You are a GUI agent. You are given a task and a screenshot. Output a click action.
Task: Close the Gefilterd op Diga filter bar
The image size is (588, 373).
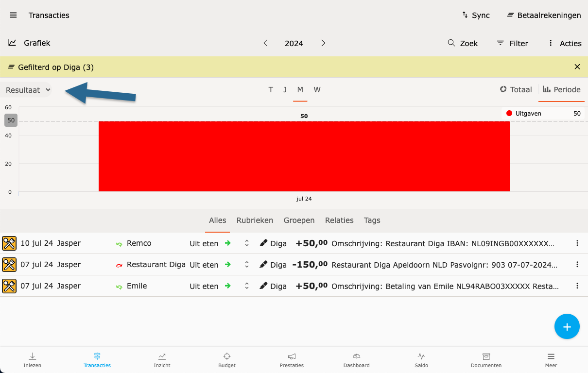point(577,67)
